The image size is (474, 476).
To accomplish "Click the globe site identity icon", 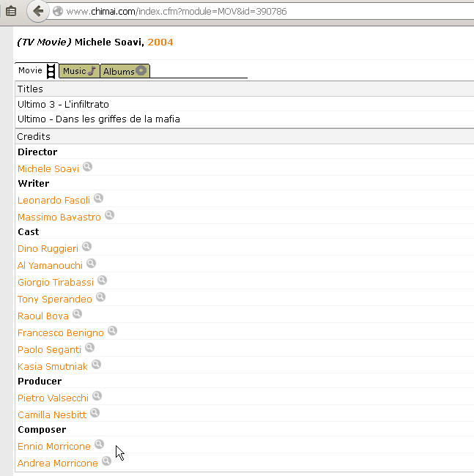I will [58, 12].
